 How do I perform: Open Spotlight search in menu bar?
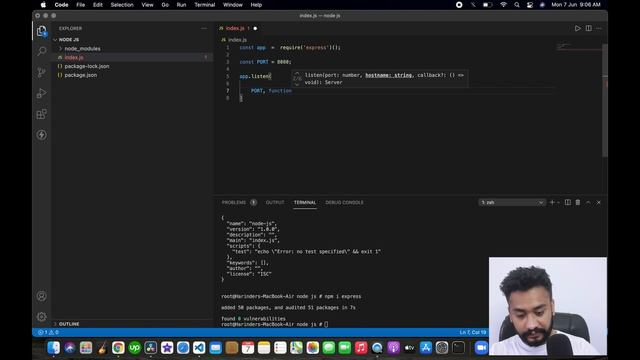coord(517,5)
